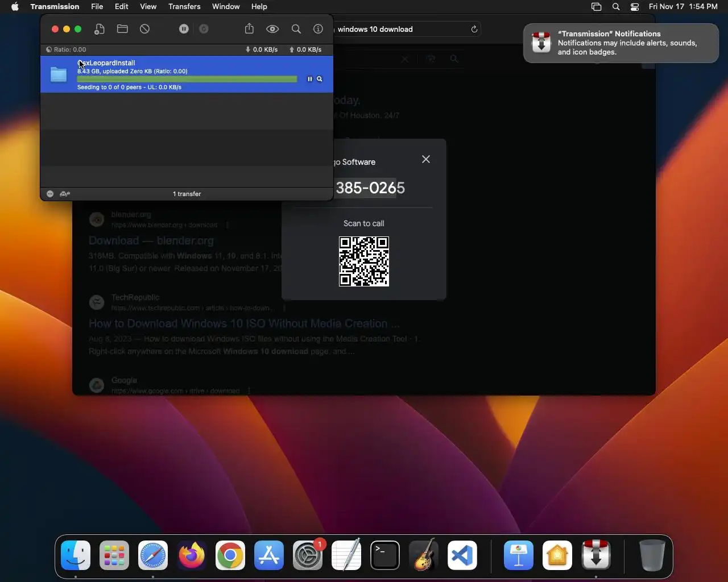Open the View menu
This screenshot has height=582, width=728.
[x=148, y=6]
